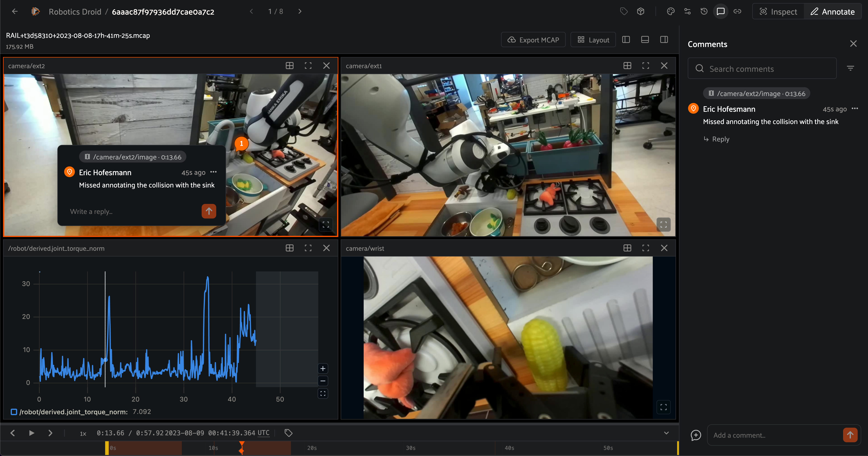Copy link via the chain icon

coord(737,11)
